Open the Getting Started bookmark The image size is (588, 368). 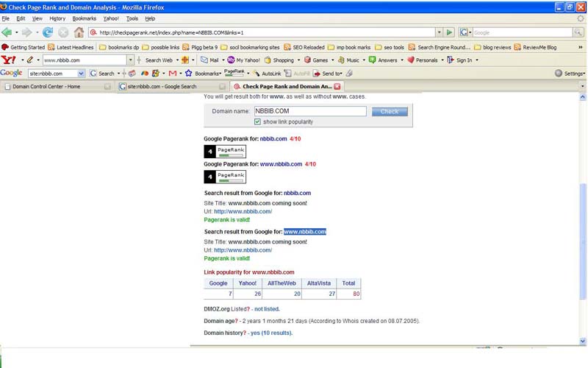pos(24,47)
